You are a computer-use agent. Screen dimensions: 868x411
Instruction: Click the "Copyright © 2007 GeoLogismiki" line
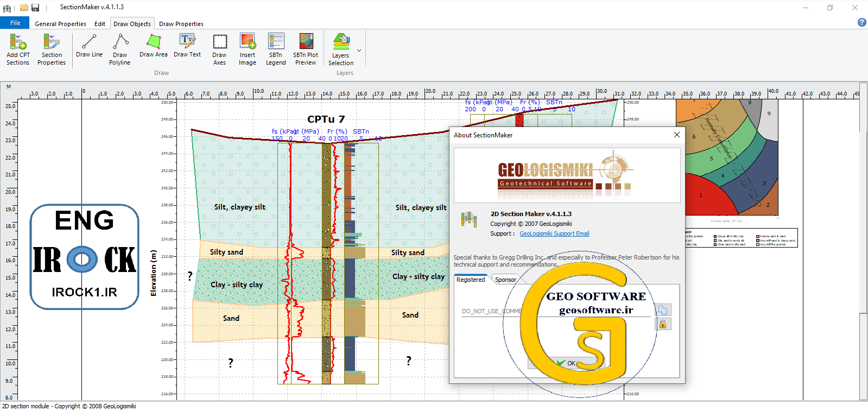coord(531,224)
